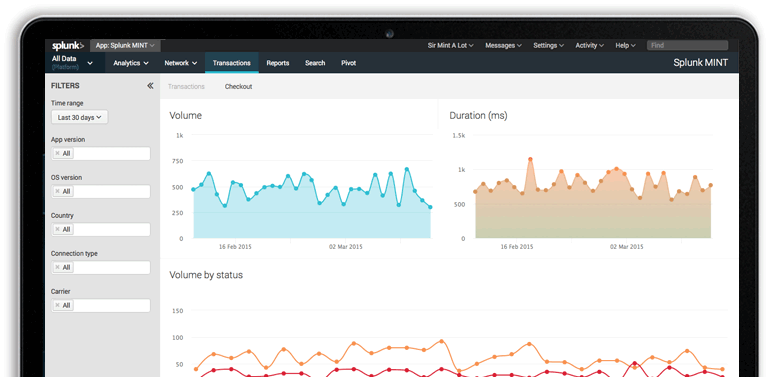Remove the All tag in OS version
The image size is (770, 377).
click(x=57, y=191)
